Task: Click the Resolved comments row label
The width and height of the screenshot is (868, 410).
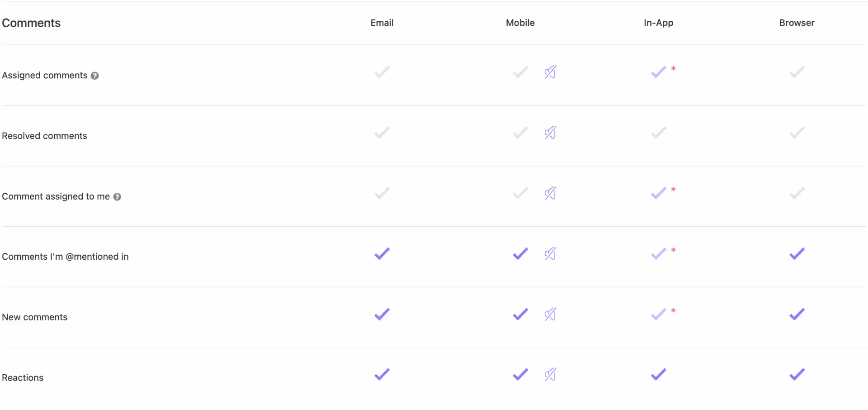Action: coord(44,136)
